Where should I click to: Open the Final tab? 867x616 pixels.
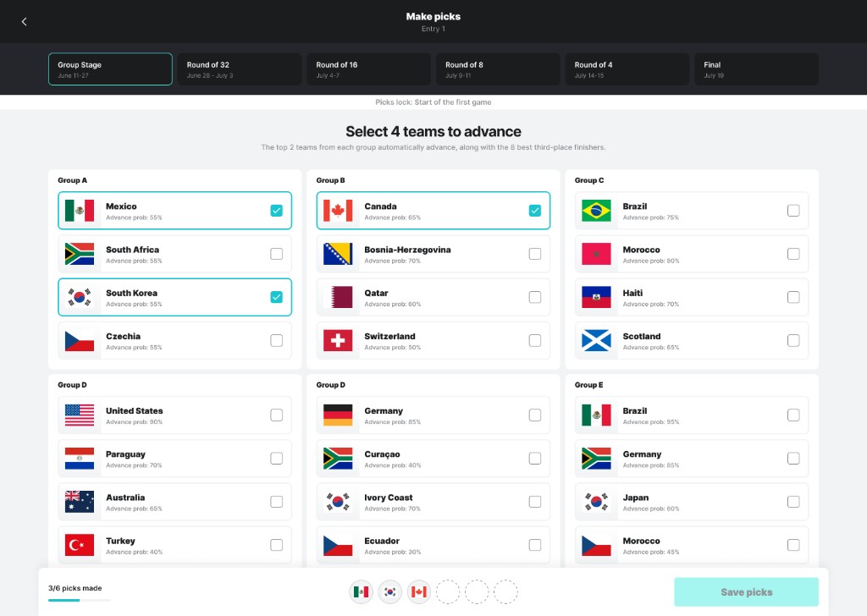coord(756,69)
